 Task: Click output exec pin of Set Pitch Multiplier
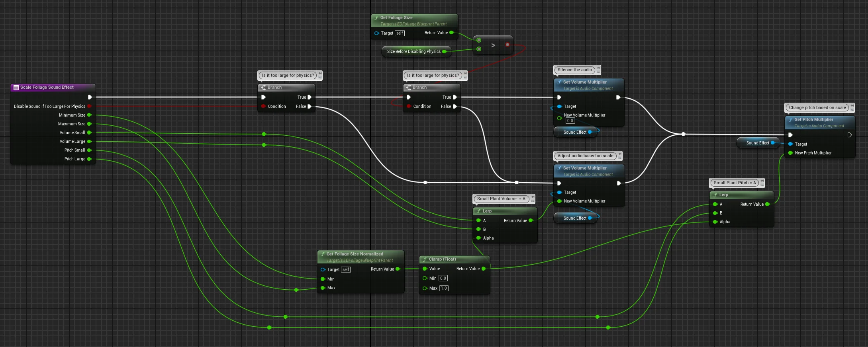pyautogui.click(x=849, y=135)
